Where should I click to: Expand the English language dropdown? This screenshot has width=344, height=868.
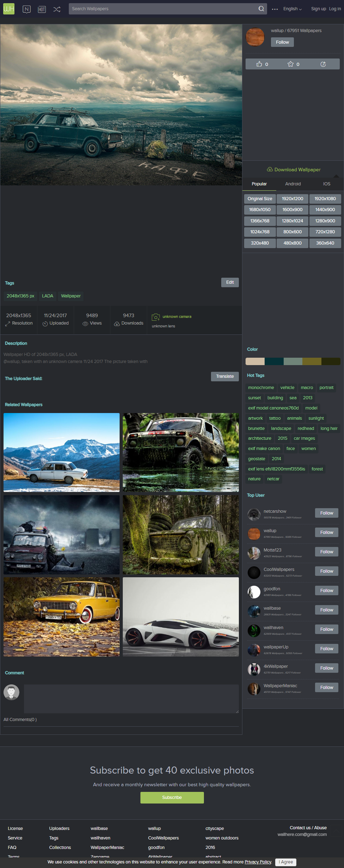(292, 9)
